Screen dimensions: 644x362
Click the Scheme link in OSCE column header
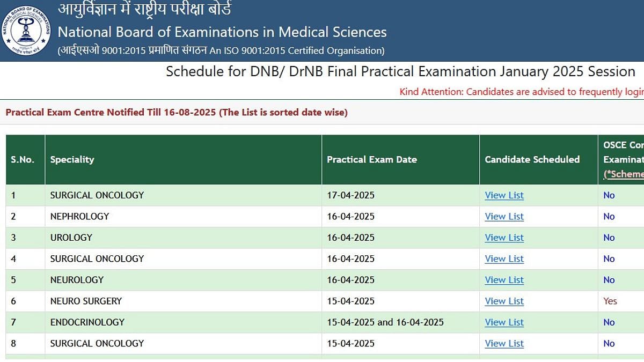[625, 174]
